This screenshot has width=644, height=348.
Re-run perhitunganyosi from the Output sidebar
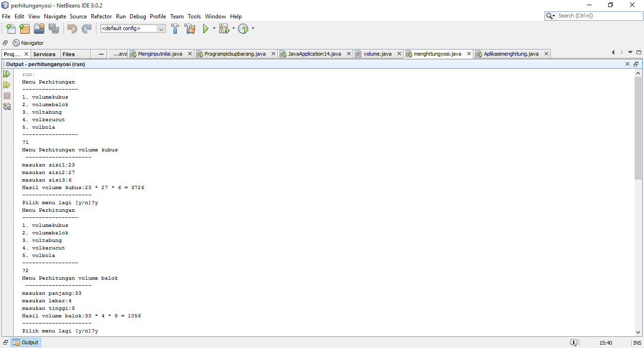pyautogui.click(x=7, y=74)
